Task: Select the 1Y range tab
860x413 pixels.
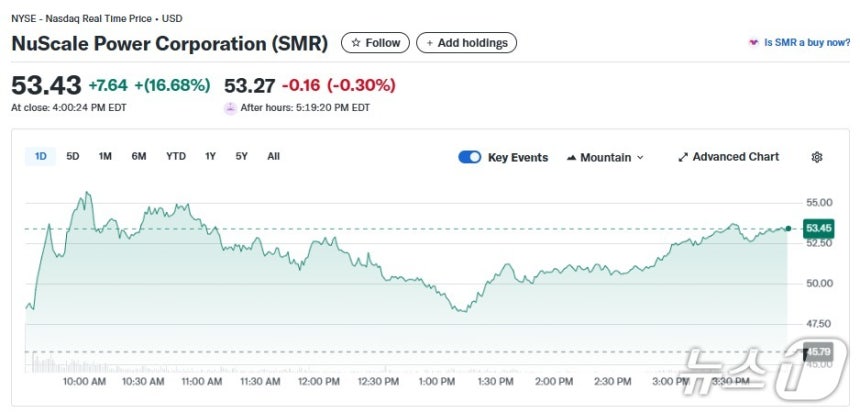Action: (x=210, y=156)
